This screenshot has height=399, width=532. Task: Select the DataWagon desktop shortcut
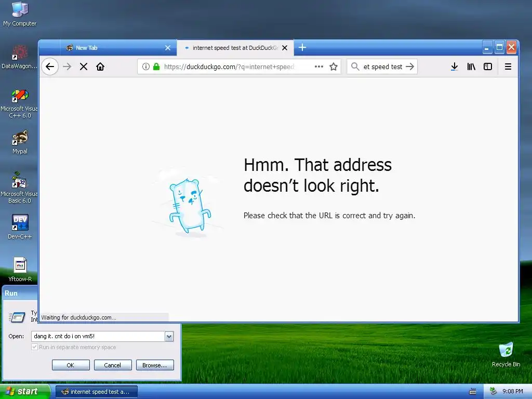click(x=19, y=57)
